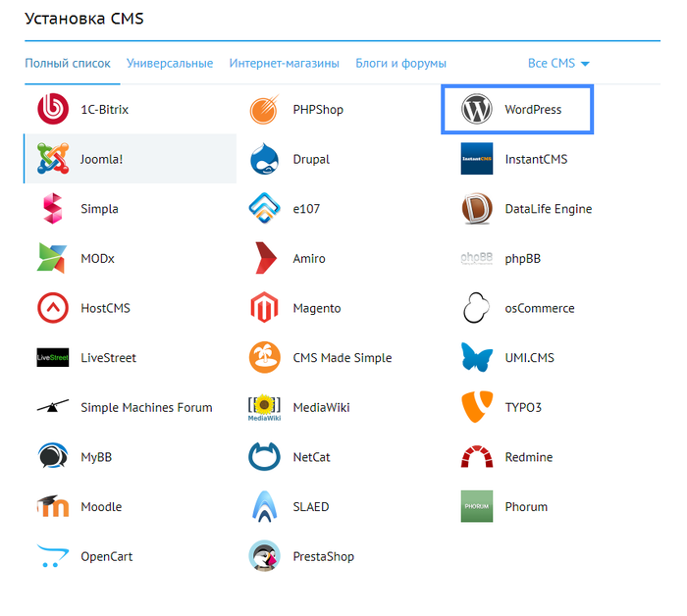Click the phpBB logo thumbnail

(477, 259)
